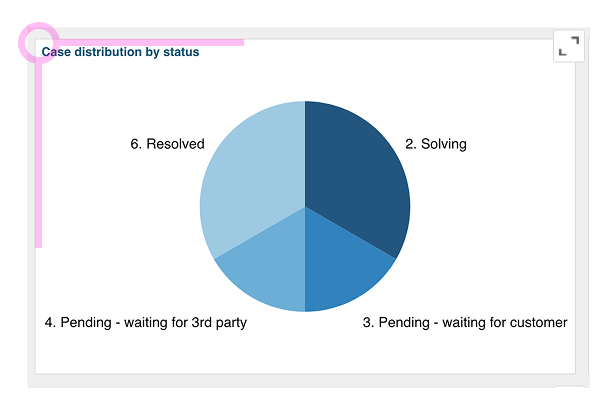Click the 'Case distribution by status' title

(x=120, y=52)
